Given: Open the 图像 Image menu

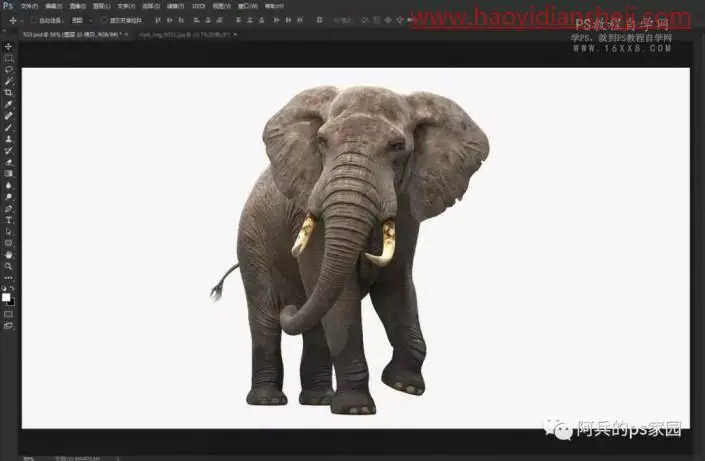Looking at the screenshot, I should pyautogui.click(x=78, y=6).
